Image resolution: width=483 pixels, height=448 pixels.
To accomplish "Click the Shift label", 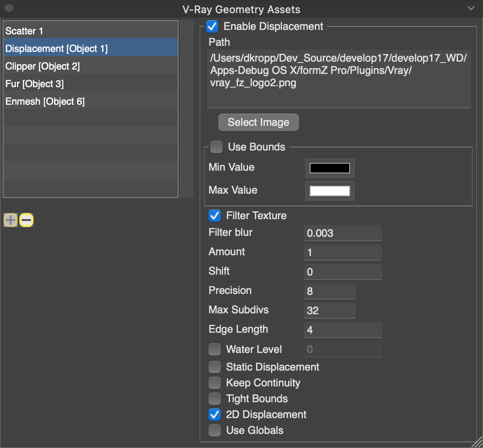I will [x=219, y=271].
